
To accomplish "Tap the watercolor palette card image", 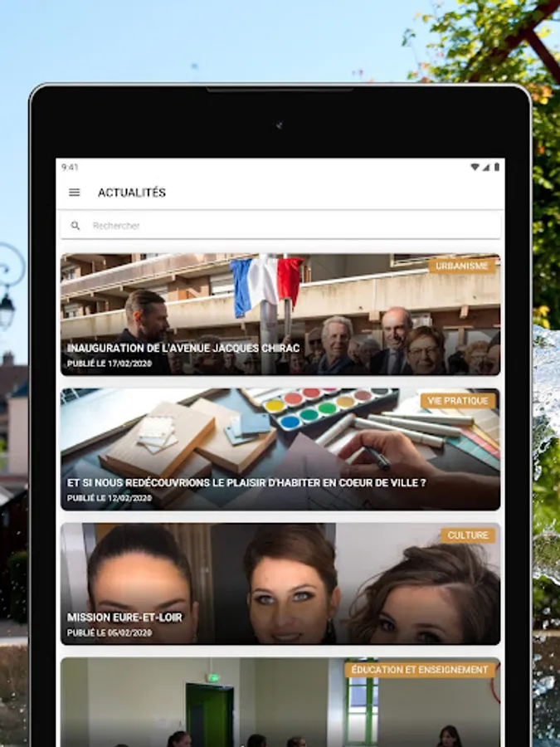I will pyautogui.click(x=280, y=449).
